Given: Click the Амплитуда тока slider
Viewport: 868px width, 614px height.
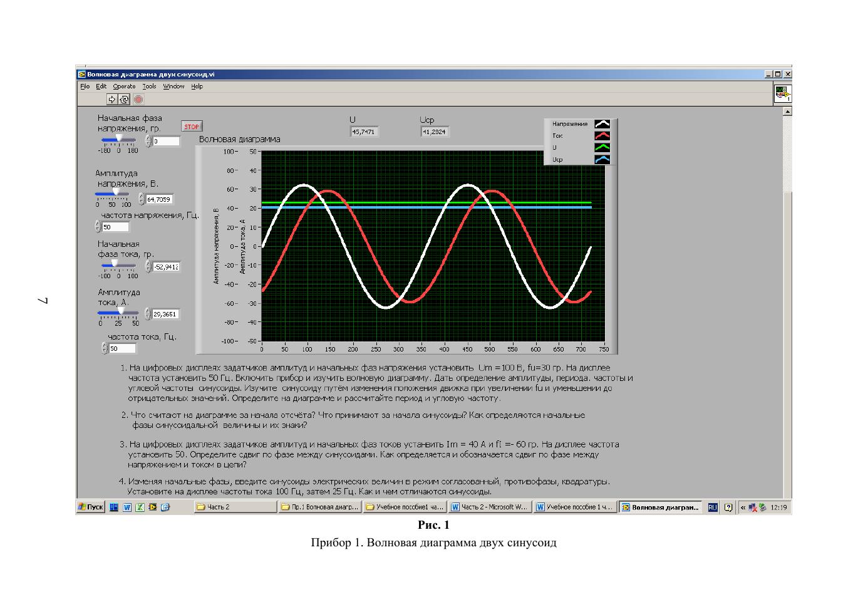Looking at the screenshot, I should [118, 311].
